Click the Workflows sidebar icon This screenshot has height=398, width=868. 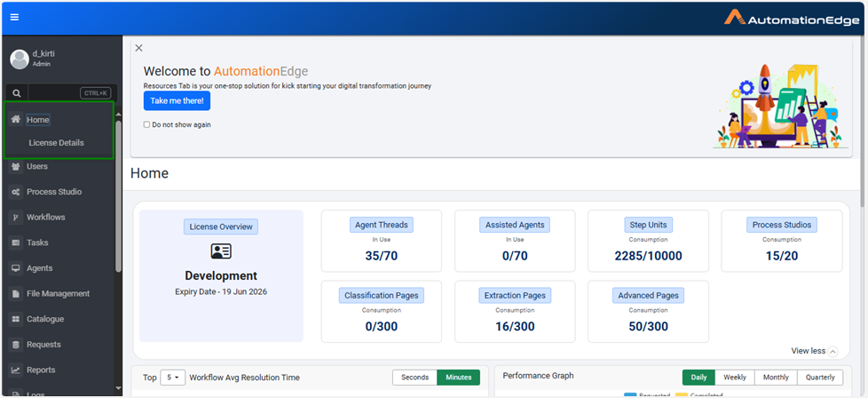point(16,218)
